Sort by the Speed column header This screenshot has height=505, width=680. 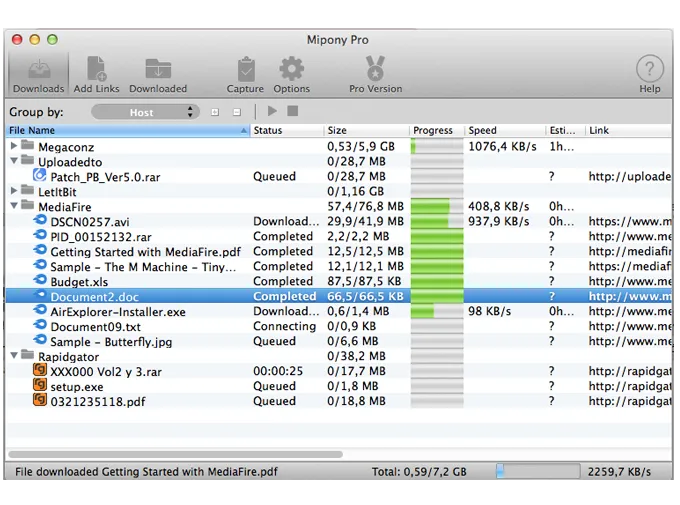[505, 131]
